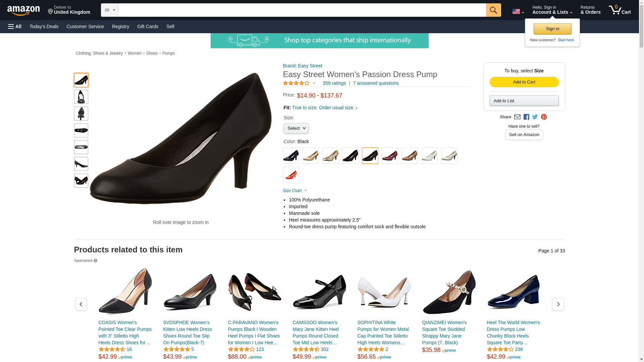The image size is (644, 362).
Task: Go to the Amazon logo home
Action: click(23, 10)
